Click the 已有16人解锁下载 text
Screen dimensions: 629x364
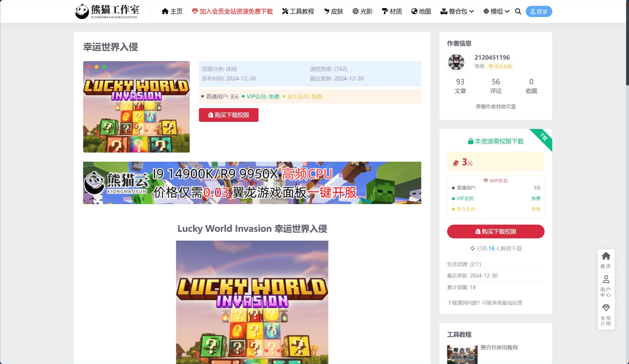tap(495, 249)
